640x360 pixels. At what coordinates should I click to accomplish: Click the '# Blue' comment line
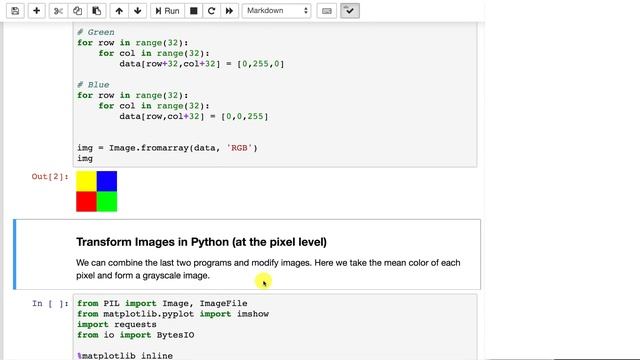tap(93, 85)
